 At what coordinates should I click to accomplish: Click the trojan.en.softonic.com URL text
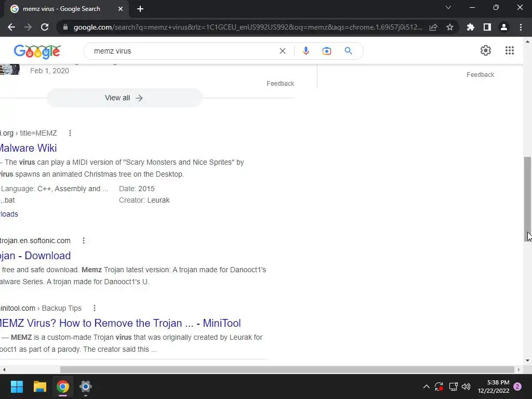pyautogui.click(x=35, y=241)
